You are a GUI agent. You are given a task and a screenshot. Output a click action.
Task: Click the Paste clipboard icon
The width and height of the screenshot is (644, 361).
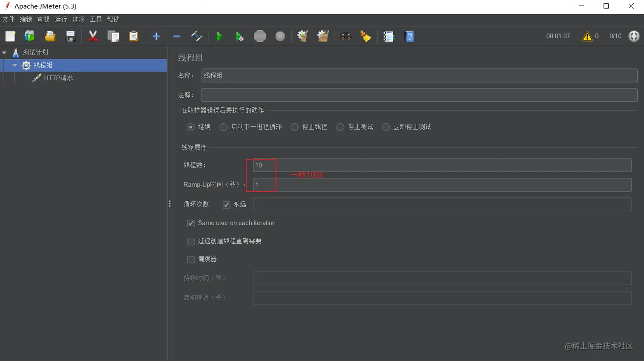(x=134, y=36)
